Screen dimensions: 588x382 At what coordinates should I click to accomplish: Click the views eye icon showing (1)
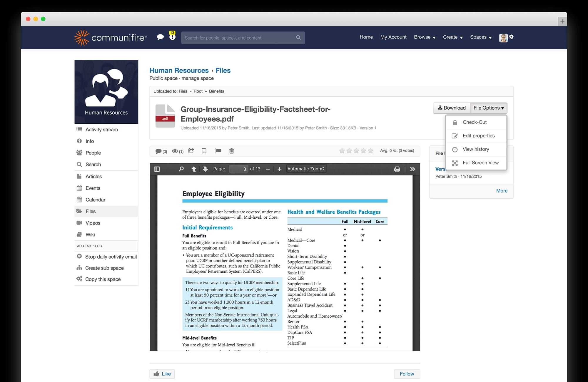(178, 151)
